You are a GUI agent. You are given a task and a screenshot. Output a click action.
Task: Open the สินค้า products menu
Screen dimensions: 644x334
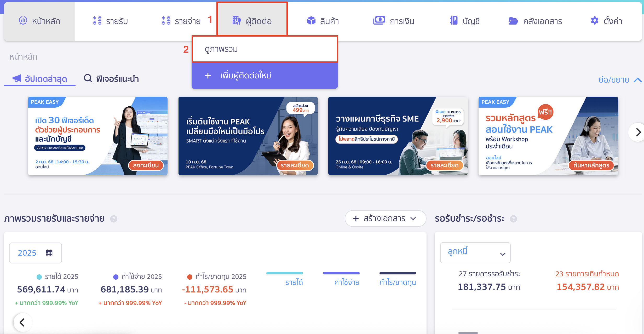coord(323,21)
